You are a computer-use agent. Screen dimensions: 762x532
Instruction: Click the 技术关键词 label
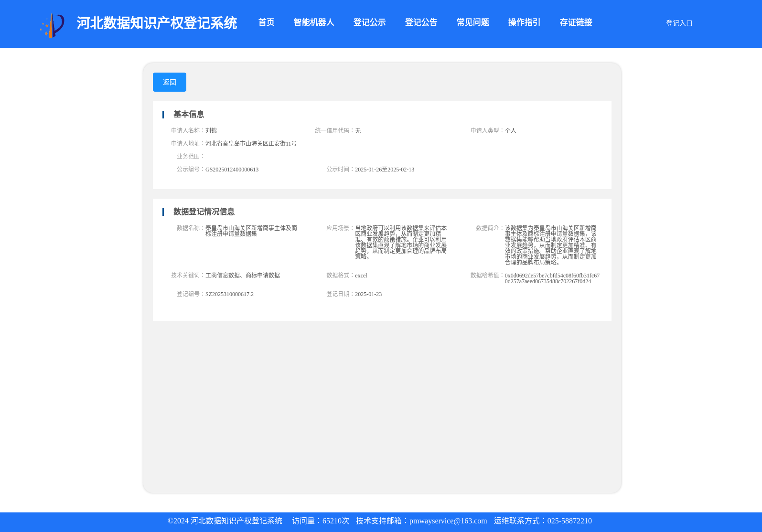click(187, 275)
